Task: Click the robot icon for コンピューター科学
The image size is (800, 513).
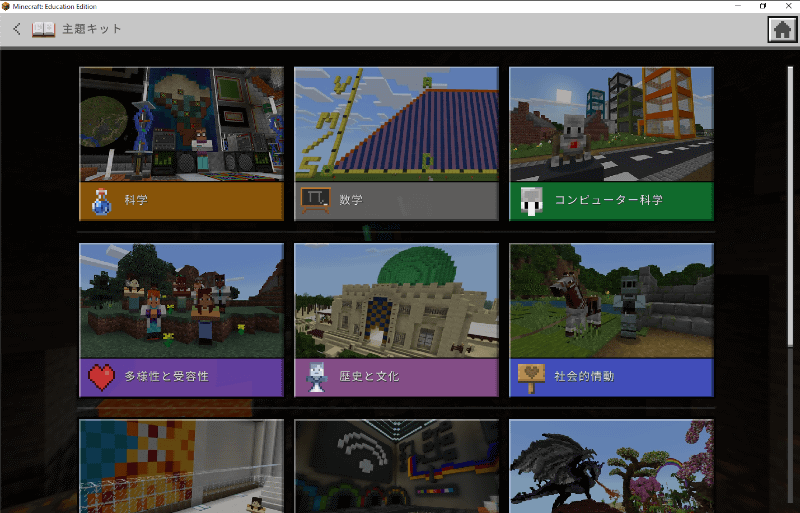Action: [x=530, y=201]
